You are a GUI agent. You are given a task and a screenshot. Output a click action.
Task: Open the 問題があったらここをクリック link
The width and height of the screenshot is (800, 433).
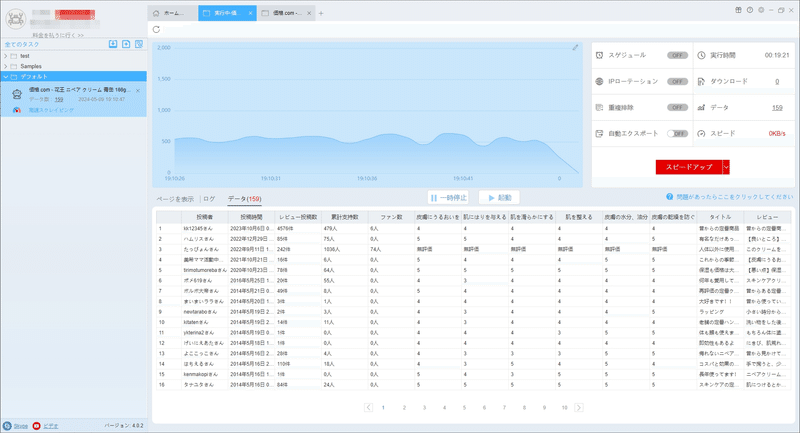pyautogui.click(x=735, y=197)
